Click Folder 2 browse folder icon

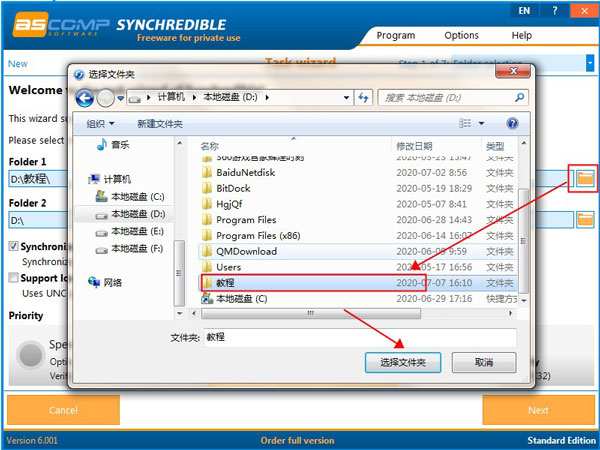coord(585,220)
